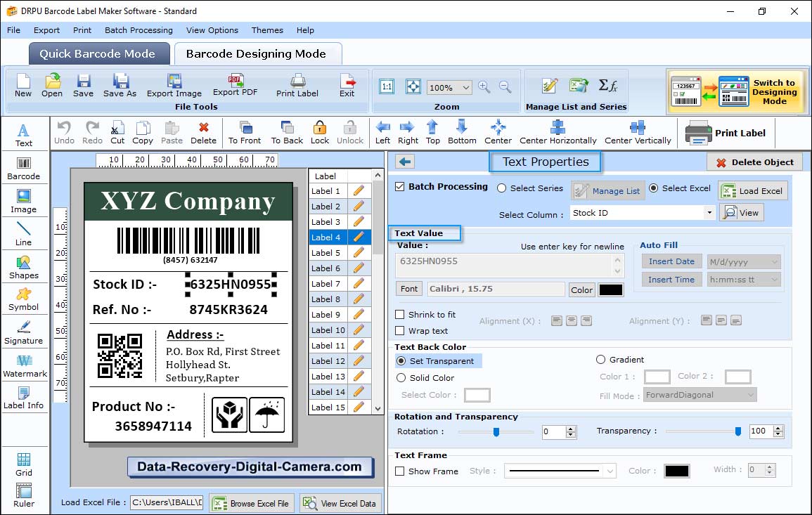Viewport: 812px width, 515px height.
Task: Uncheck Batch Processing checkbox
Action: [x=400, y=186]
